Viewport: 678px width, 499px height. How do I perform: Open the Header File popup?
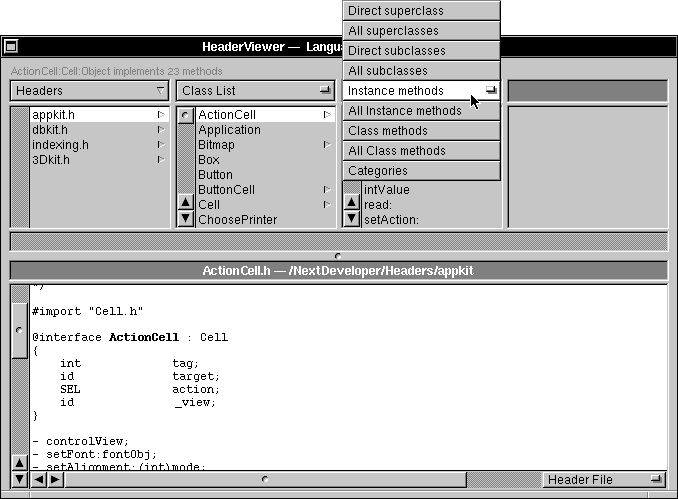pyautogui.click(x=604, y=479)
